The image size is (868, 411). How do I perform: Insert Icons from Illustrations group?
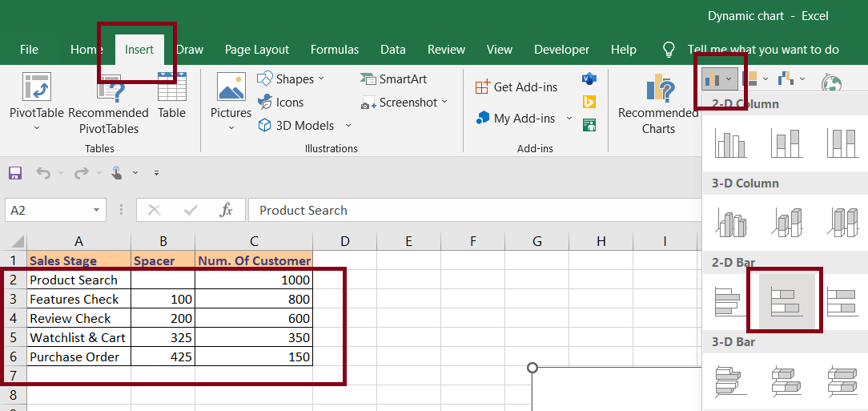tap(280, 103)
